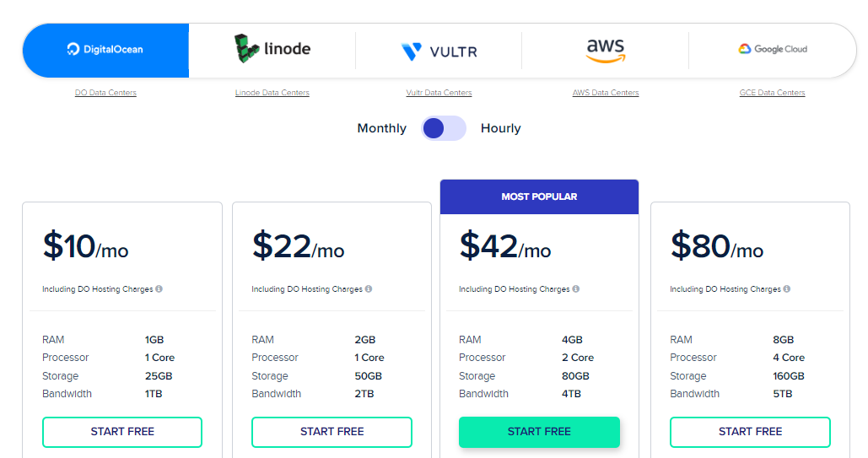
Task: Open the DO Data Centers link
Action: 105,93
